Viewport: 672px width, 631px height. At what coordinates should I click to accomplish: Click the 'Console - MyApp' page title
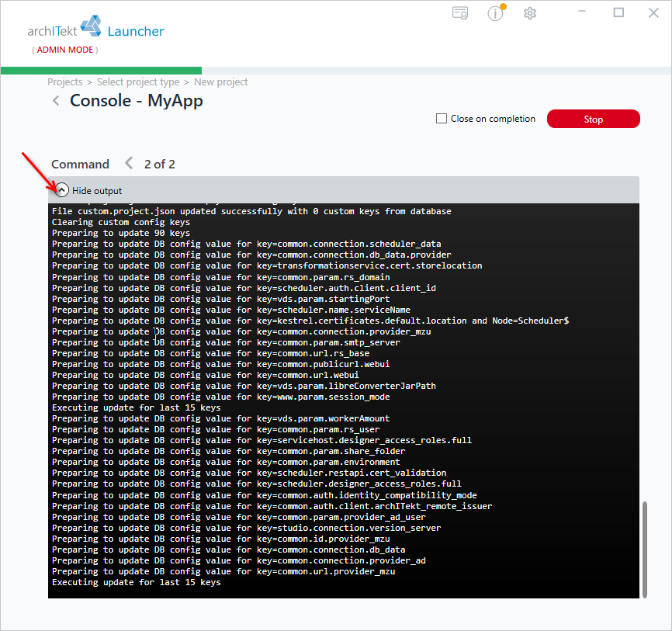pyautogui.click(x=137, y=101)
